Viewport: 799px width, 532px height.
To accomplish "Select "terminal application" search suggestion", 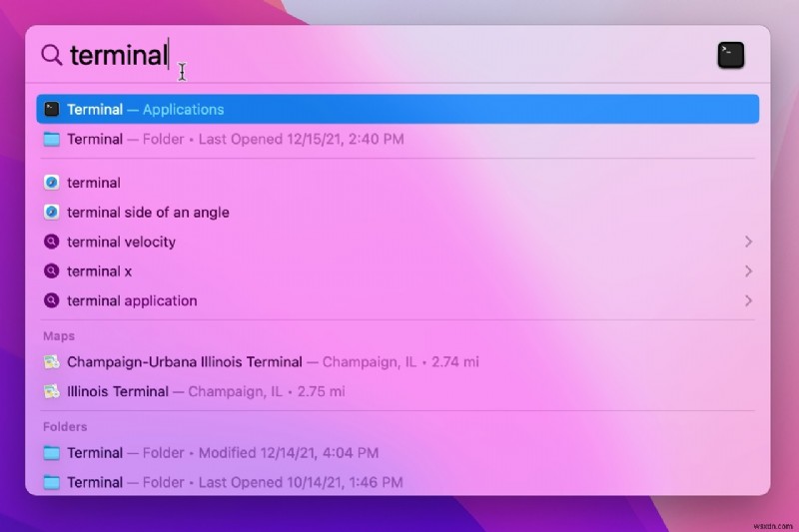I will click(x=398, y=300).
